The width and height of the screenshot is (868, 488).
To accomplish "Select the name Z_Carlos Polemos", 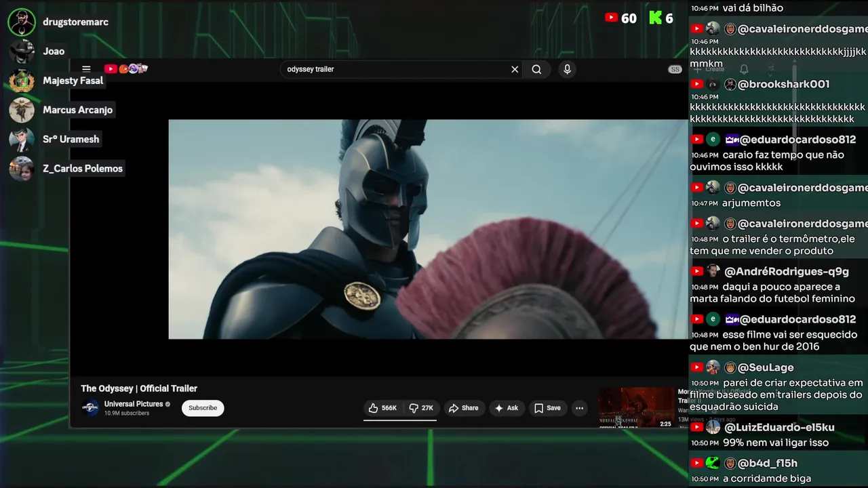I will click(83, 168).
